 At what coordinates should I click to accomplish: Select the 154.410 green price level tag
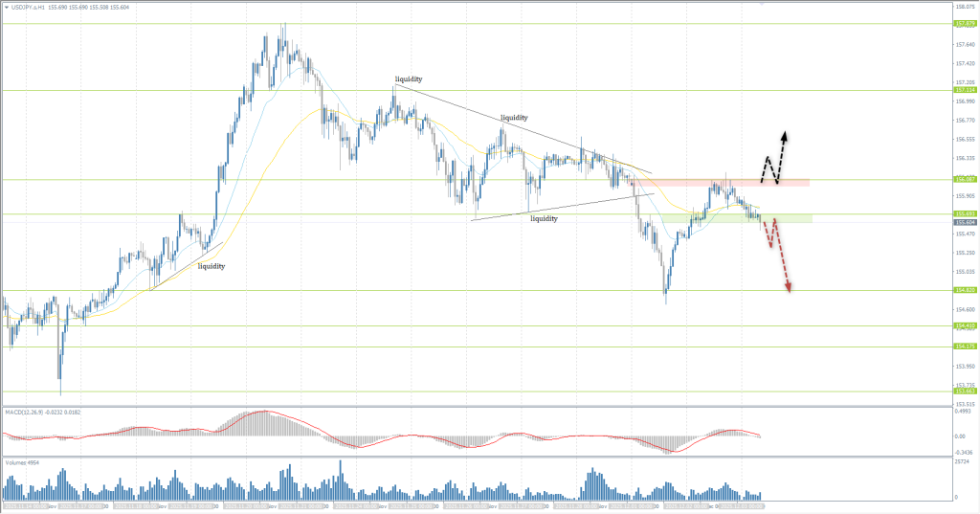964,325
